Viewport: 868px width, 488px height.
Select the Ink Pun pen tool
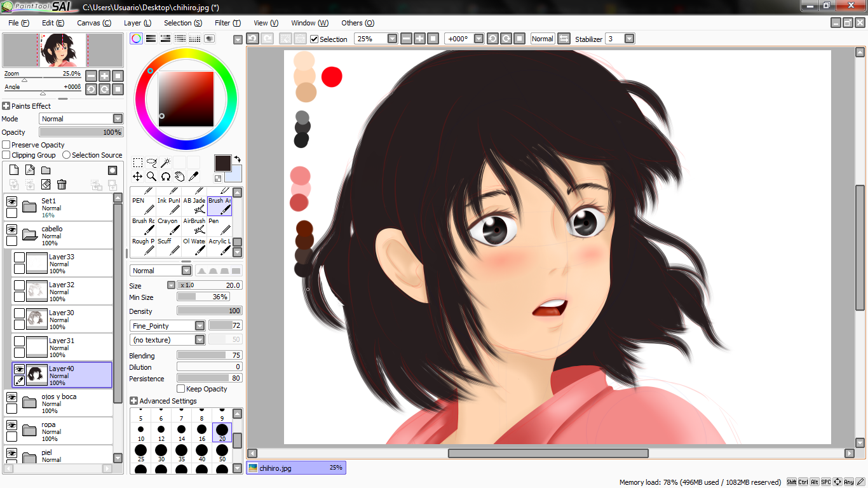tap(168, 205)
